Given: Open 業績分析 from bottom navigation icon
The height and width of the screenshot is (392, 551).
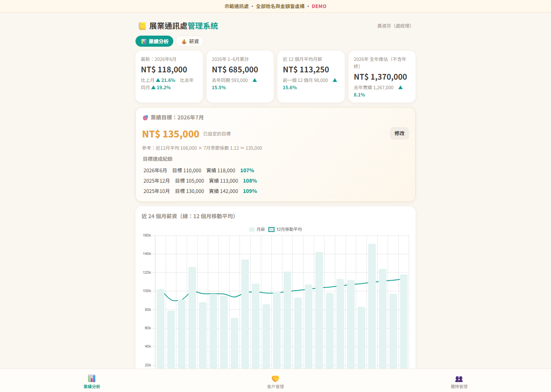Looking at the screenshot, I should [x=92, y=378].
